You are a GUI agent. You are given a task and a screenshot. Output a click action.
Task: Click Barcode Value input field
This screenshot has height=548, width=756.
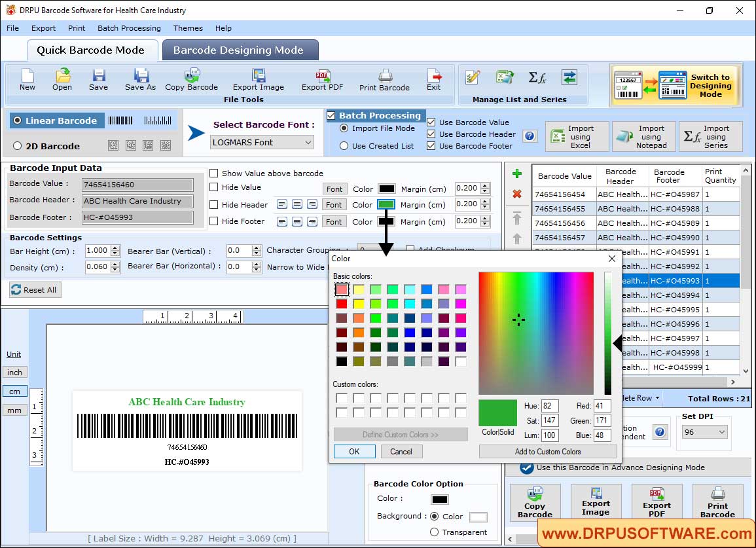tap(137, 185)
